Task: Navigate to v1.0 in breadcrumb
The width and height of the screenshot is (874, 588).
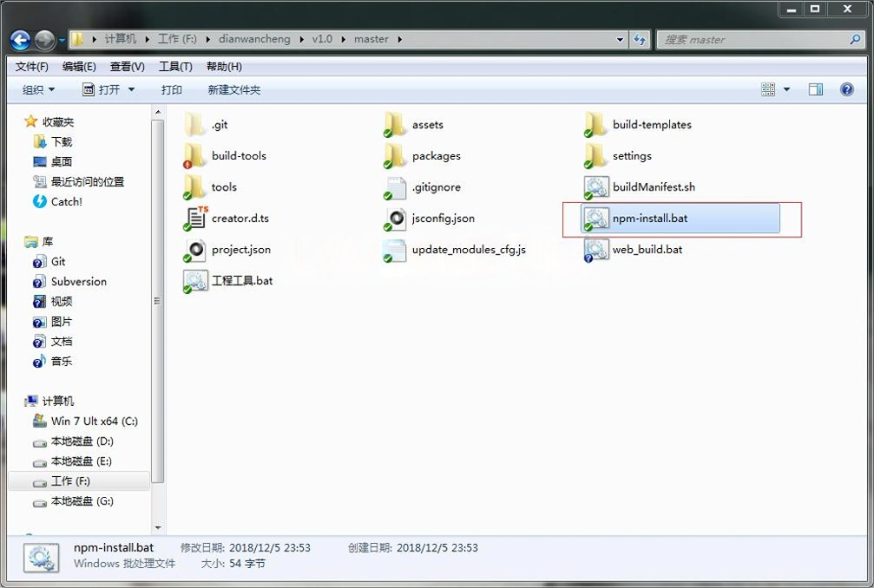Action: pyautogui.click(x=322, y=39)
